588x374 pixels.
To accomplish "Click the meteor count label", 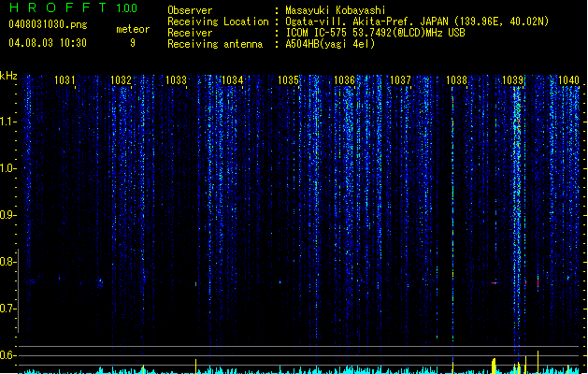I will click(x=133, y=29).
